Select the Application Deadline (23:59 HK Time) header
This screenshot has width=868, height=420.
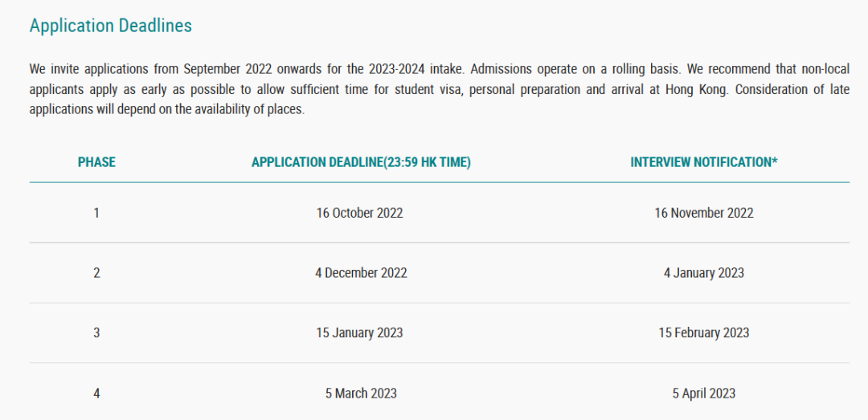(361, 162)
